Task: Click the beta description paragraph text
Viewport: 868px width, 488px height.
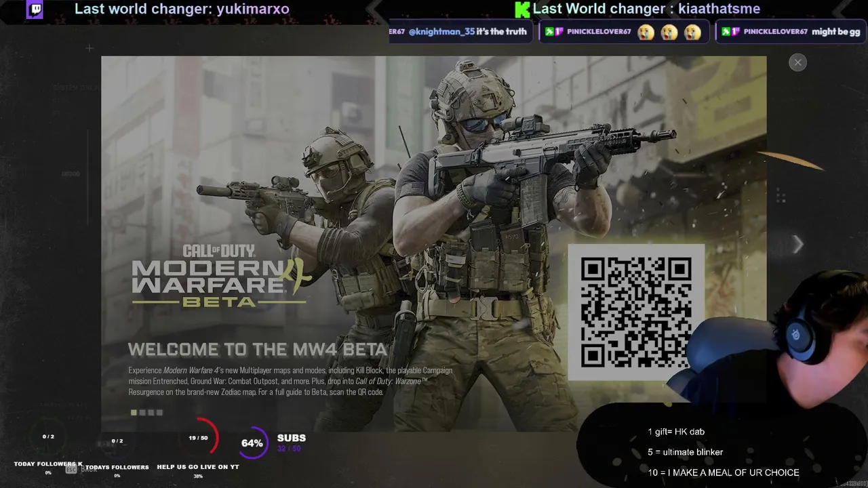Action: (291, 381)
